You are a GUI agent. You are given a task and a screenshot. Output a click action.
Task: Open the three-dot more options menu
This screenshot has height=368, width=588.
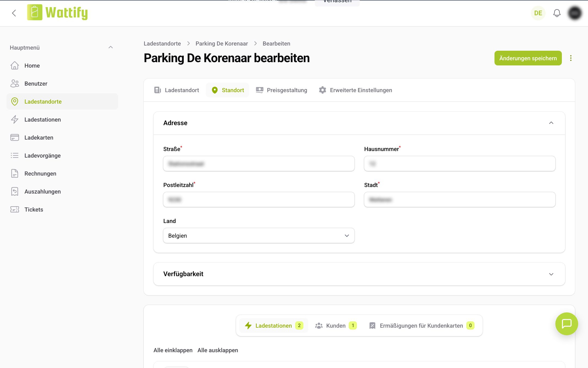(571, 58)
